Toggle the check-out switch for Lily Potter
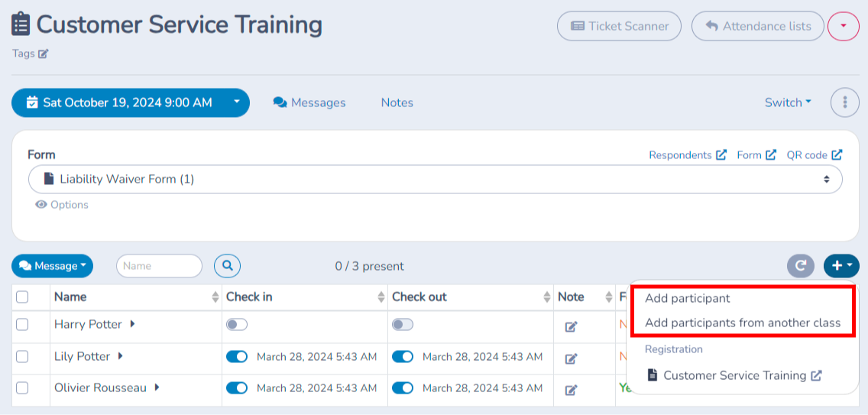Screen dimensions: 868x415 tap(403, 357)
